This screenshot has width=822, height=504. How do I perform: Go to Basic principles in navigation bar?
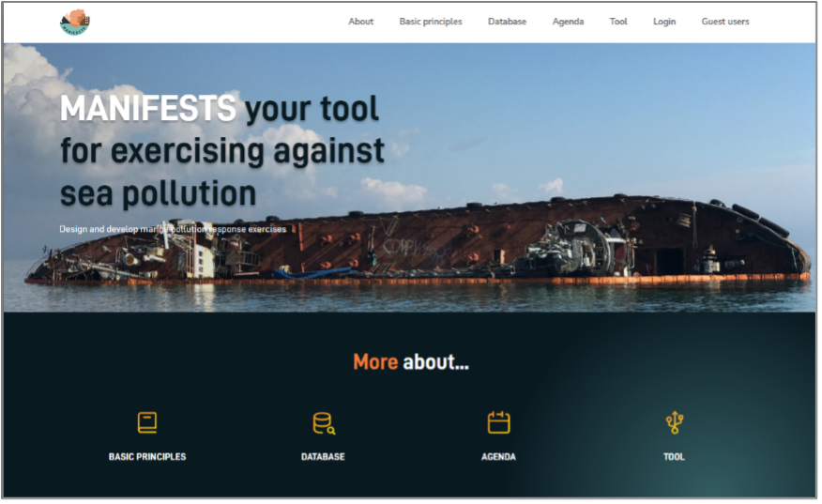click(x=431, y=22)
